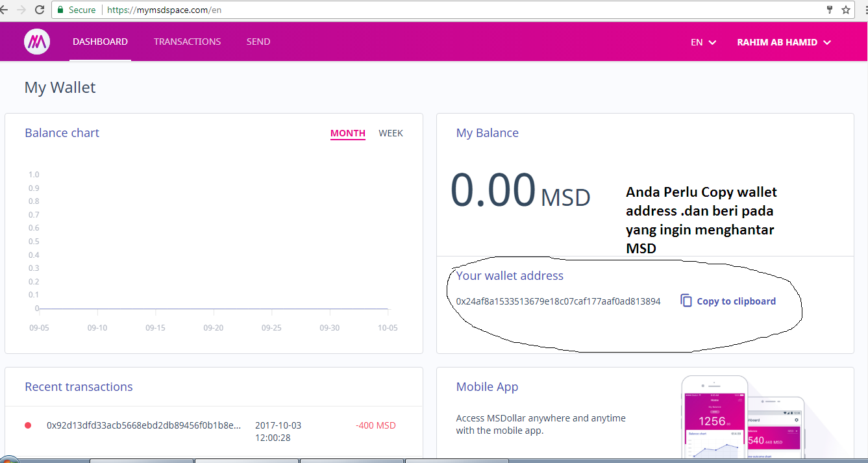The width and height of the screenshot is (868, 463).
Task: Open the TRANSACTIONS tab
Action: point(187,41)
